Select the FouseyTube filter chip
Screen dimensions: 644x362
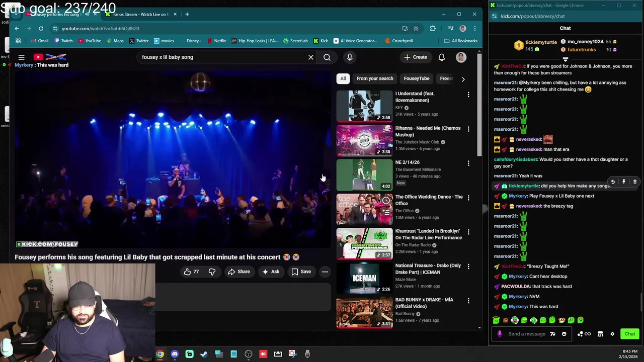417,78
